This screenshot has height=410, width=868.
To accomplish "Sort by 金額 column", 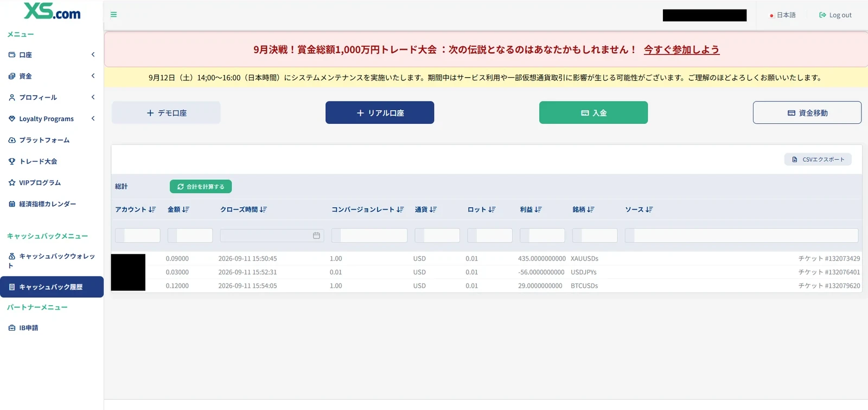I will tap(178, 210).
